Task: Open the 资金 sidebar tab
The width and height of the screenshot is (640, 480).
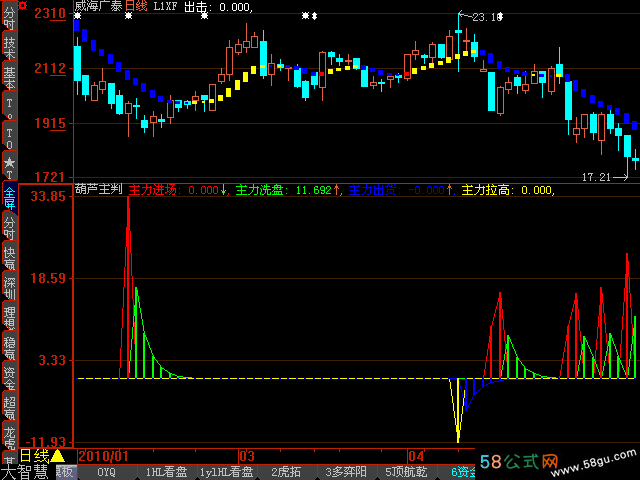Action: pyautogui.click(x=9, y=378)
